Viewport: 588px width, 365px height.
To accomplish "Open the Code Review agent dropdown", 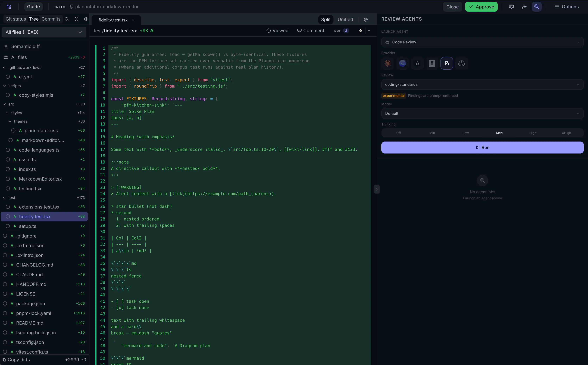I will point(482,42).
